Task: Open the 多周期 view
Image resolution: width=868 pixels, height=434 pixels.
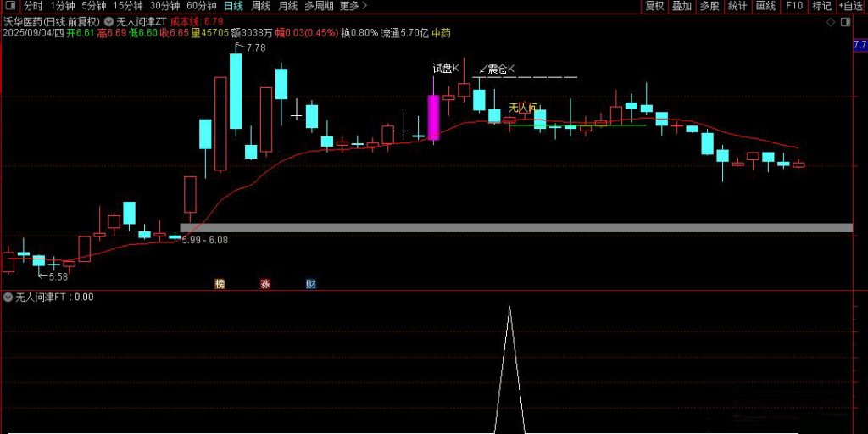Action: (x=319, y=6)
